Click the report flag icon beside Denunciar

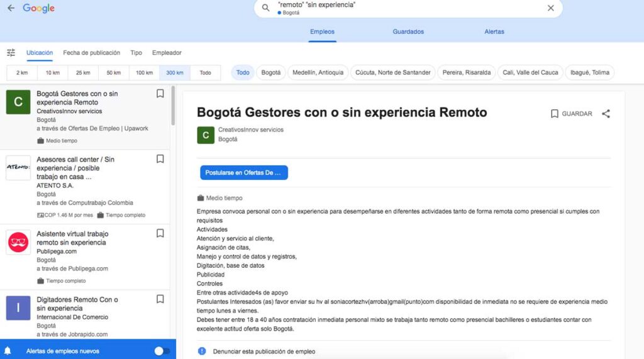coord(202,351)
